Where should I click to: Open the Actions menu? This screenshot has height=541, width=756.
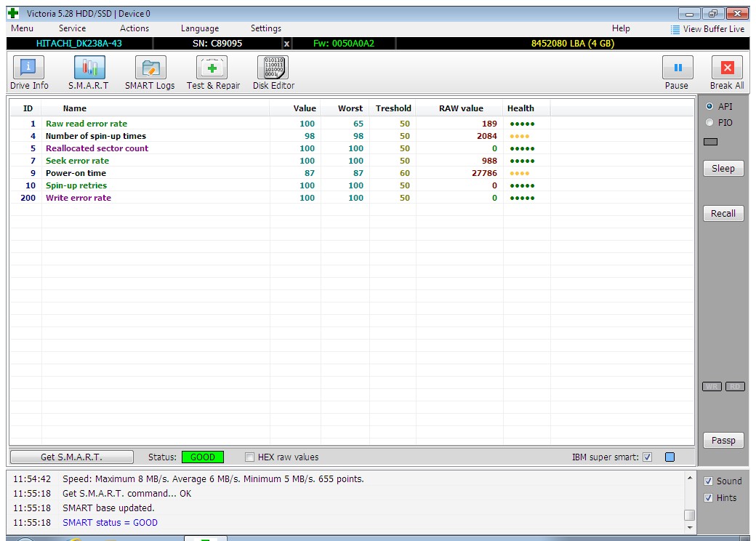click(x=134, y=28)
